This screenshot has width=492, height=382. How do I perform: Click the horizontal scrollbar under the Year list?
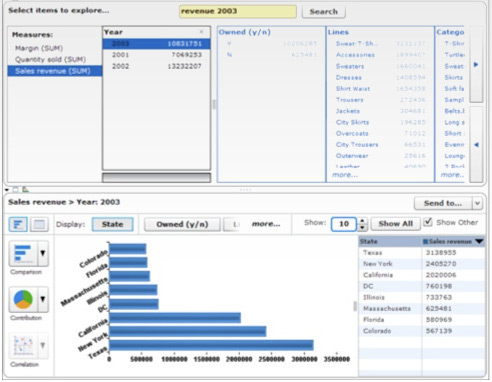pos(156,178)
